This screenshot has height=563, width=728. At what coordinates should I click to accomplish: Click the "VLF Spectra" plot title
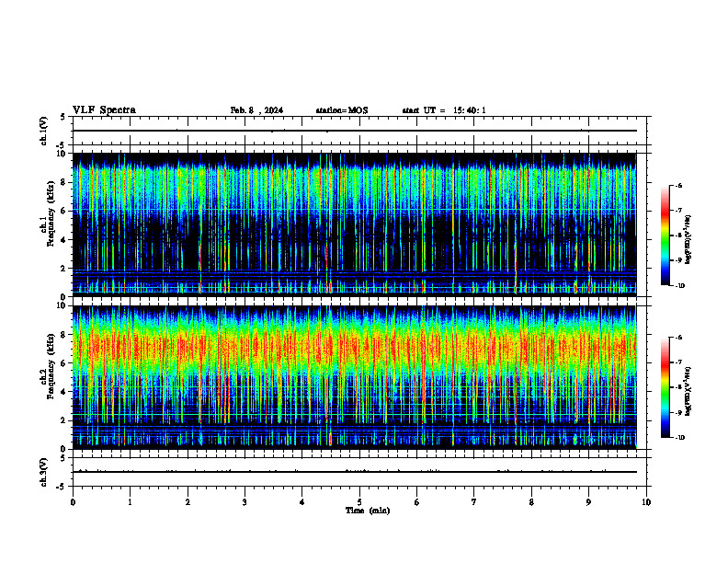[x=104, y=110]
